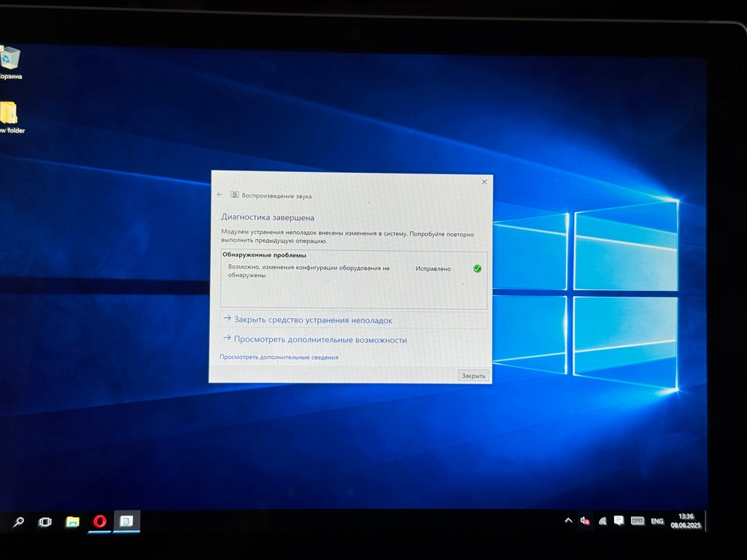The width and height of the screenshot is (747, 560).
Task: Open taskbar search magnifier
Action: click(x=18, y=522)
